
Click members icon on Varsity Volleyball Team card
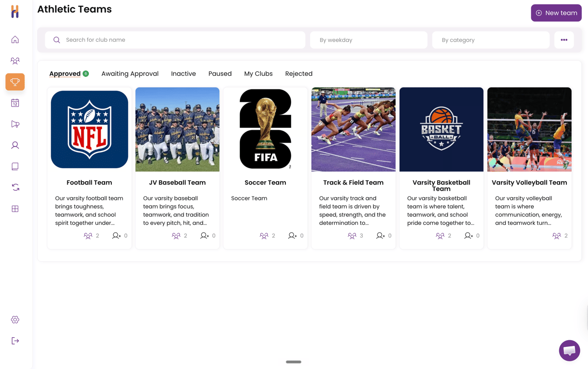pos(556,236)
